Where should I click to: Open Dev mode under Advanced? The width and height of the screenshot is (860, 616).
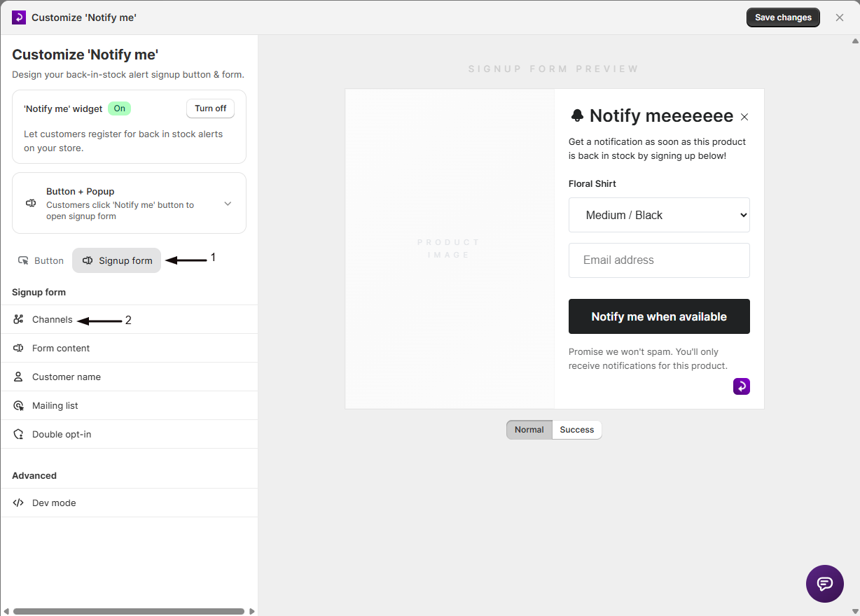pos(129,503)
